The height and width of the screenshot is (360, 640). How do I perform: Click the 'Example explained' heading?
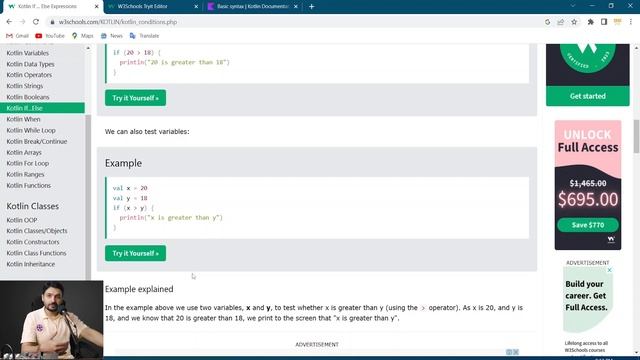[139, 289]
